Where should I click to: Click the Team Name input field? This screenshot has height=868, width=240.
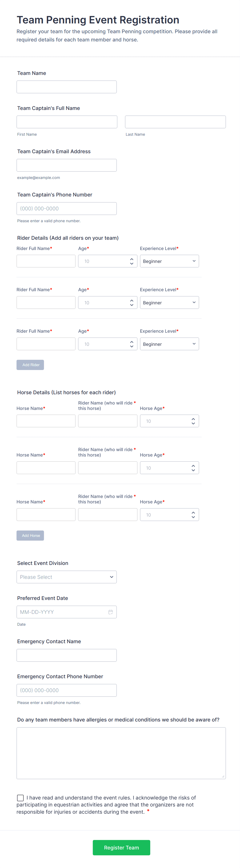tap(67, 87)
